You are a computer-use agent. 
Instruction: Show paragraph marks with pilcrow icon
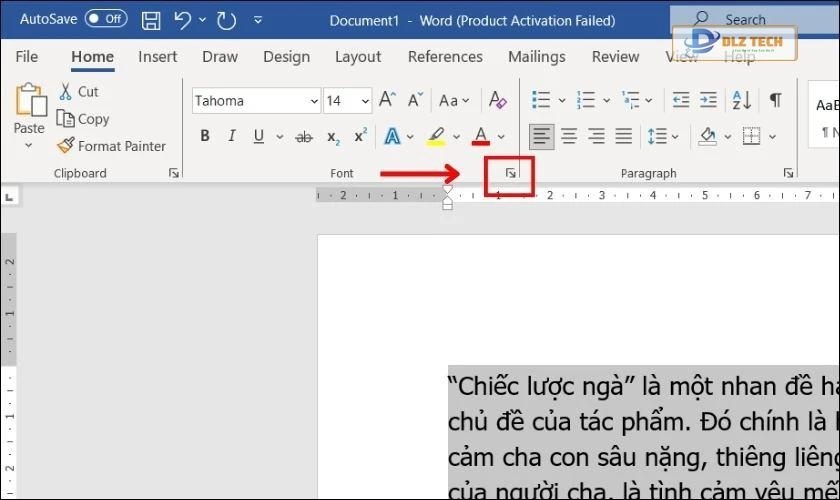click(775, 100)
